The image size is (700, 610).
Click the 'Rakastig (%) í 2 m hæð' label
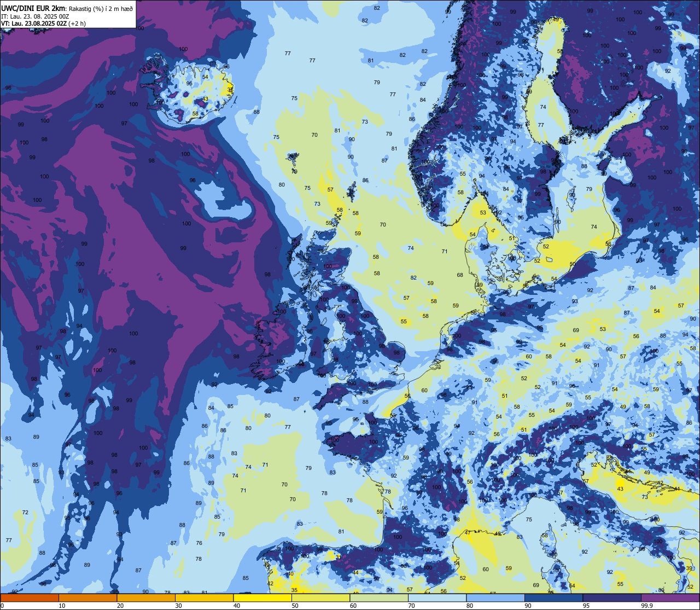[101, 9]
